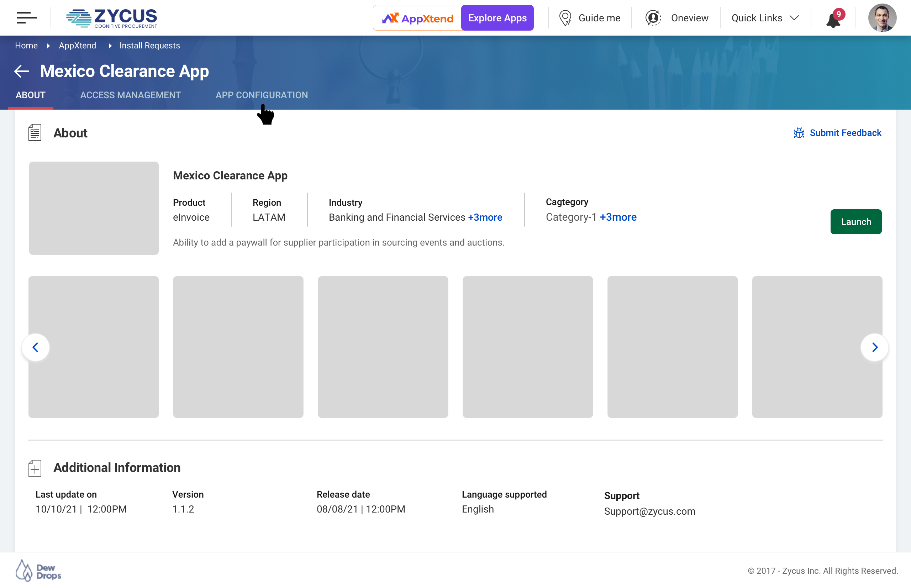Click the About section document icon

tap(35, 132)
